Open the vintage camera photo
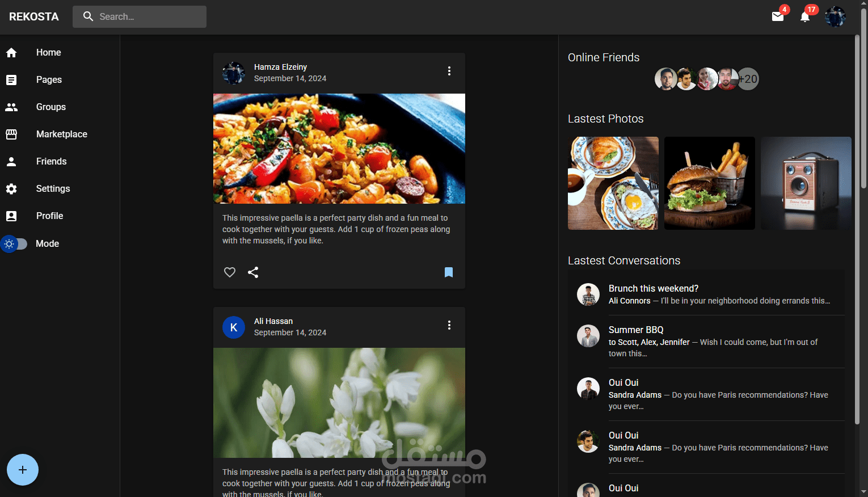Image resolution: width=868 pixels, height=497 pixels. pos(806,183)
